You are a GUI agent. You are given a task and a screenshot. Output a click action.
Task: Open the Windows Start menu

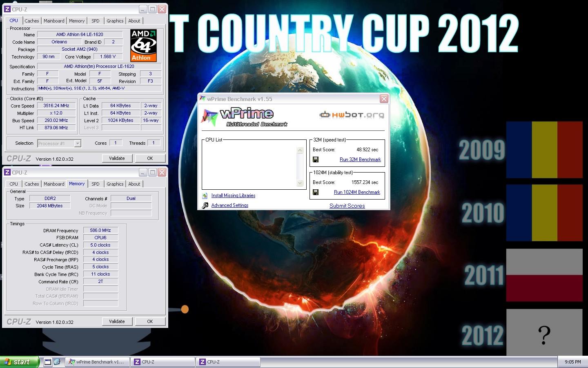[20, 362]
